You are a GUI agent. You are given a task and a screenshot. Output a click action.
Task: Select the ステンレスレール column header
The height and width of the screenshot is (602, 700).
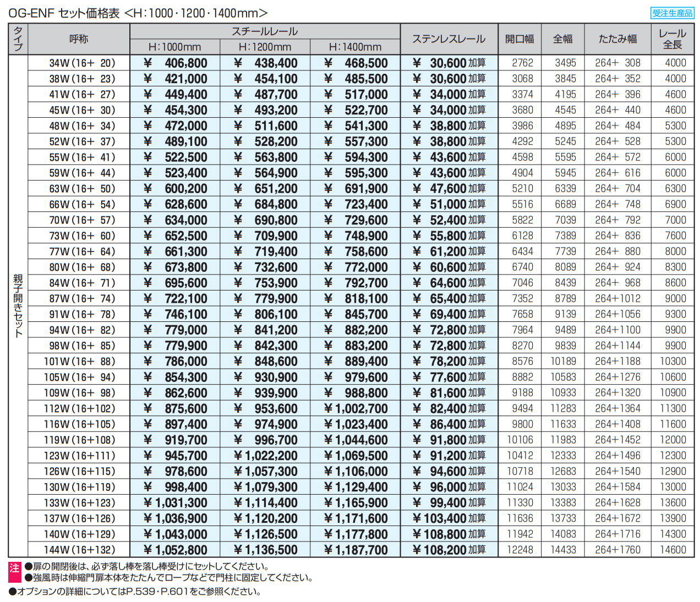coord(449,39)
